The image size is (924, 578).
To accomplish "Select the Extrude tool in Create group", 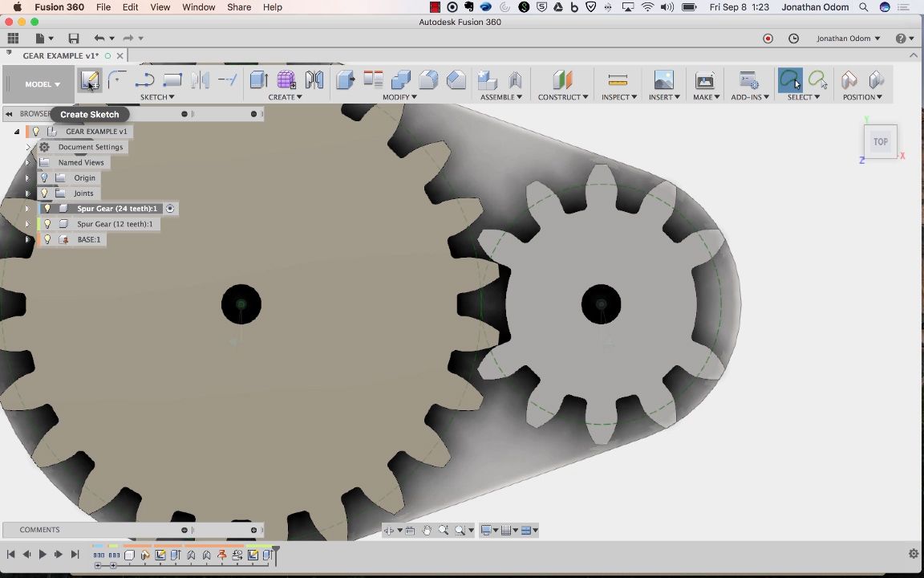I will 258,80.
